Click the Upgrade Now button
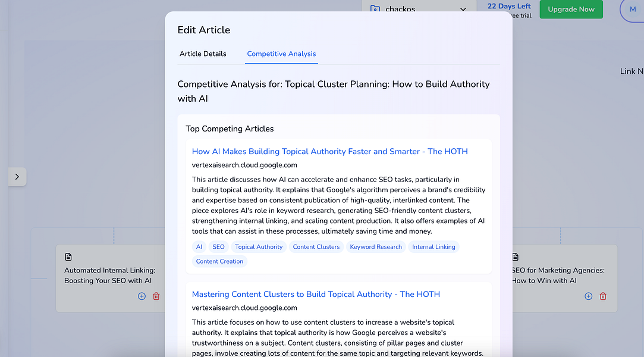This screenshot has height=357, width=644. 571,9
